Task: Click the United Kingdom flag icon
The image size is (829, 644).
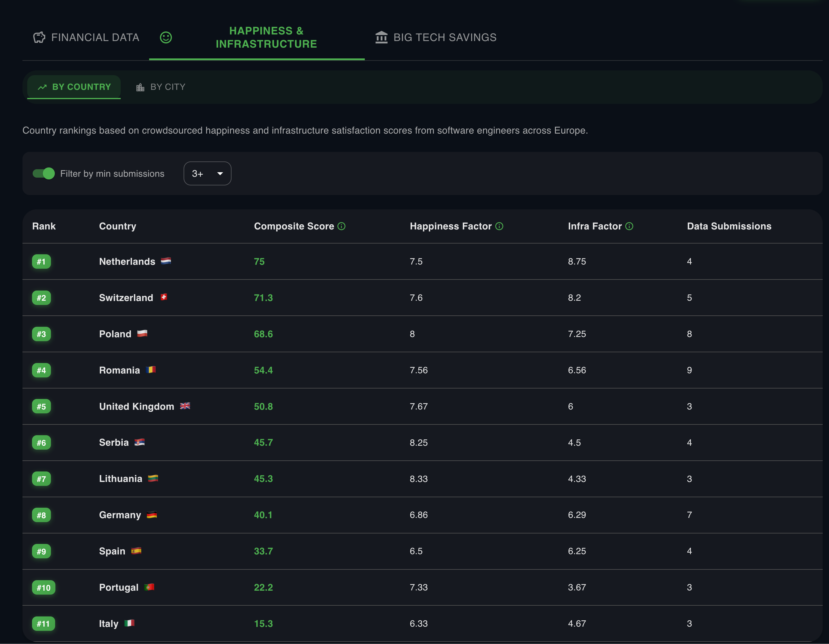Action: pyautogui.click(x=185, y=406)
